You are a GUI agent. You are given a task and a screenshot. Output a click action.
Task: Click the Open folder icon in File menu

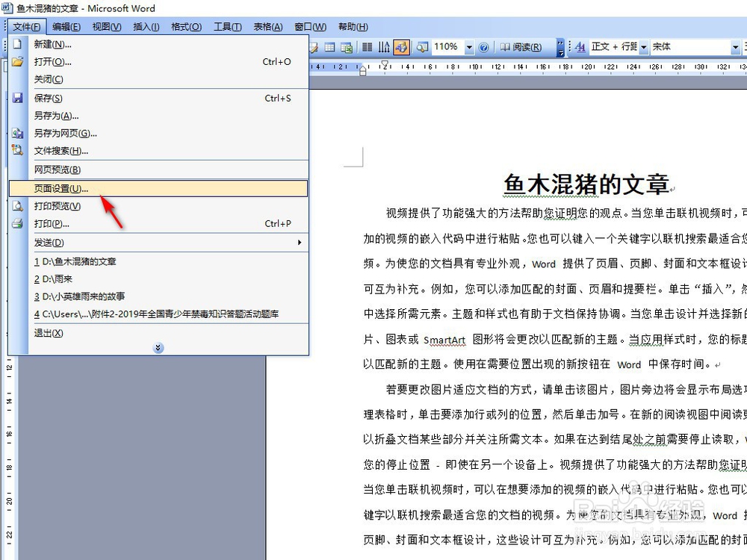coord(18,62)
